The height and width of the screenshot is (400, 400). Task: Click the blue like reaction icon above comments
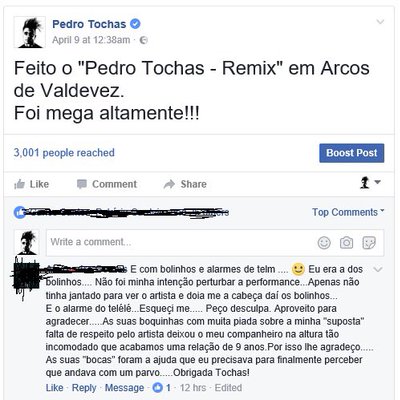20,212
